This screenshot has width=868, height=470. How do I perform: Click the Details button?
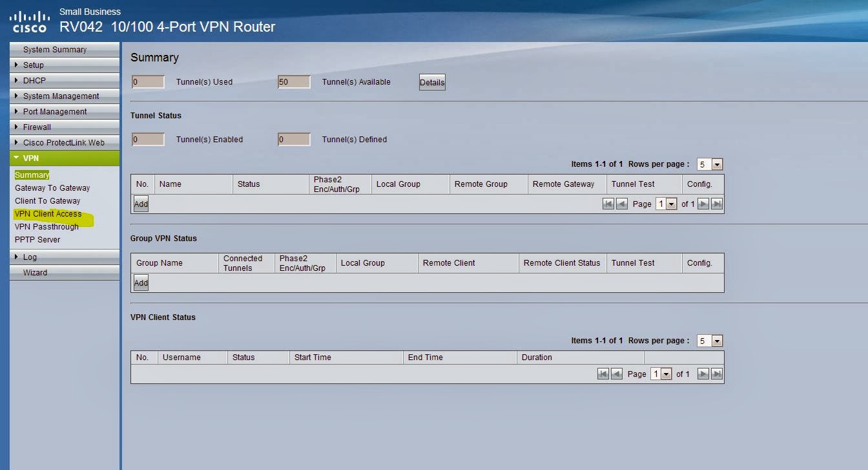(x=432, y=82)
